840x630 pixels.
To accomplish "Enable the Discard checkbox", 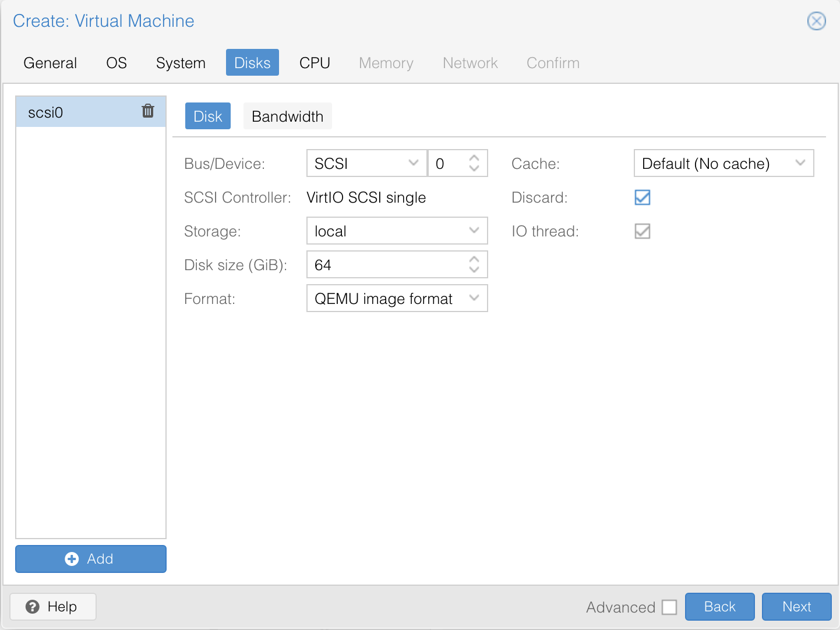I will pos(643,197).
